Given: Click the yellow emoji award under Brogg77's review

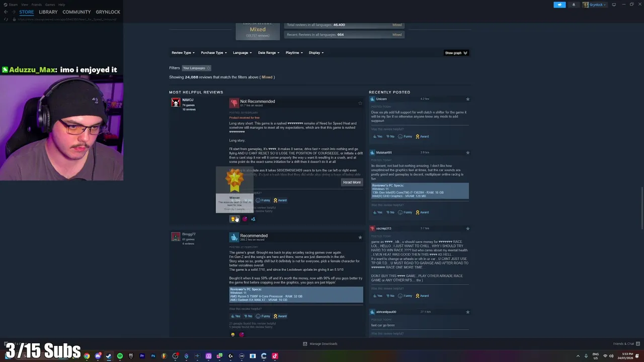Looking at the screenshot, I should [232, 334].
